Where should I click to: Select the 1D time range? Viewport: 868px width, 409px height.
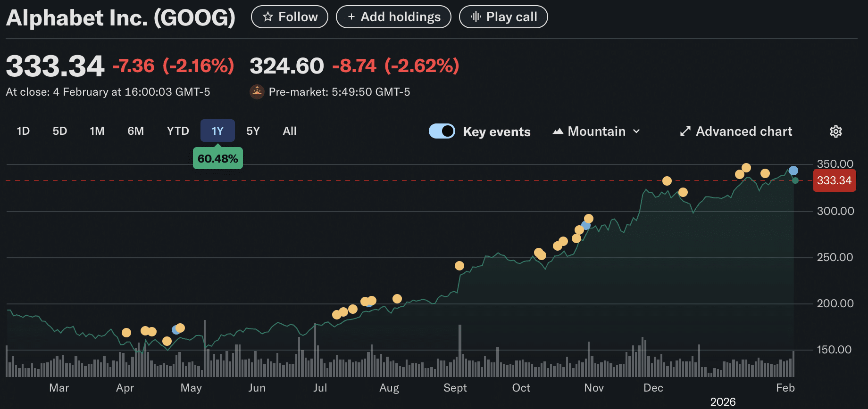pyautogui.click(x=23, y=131)
